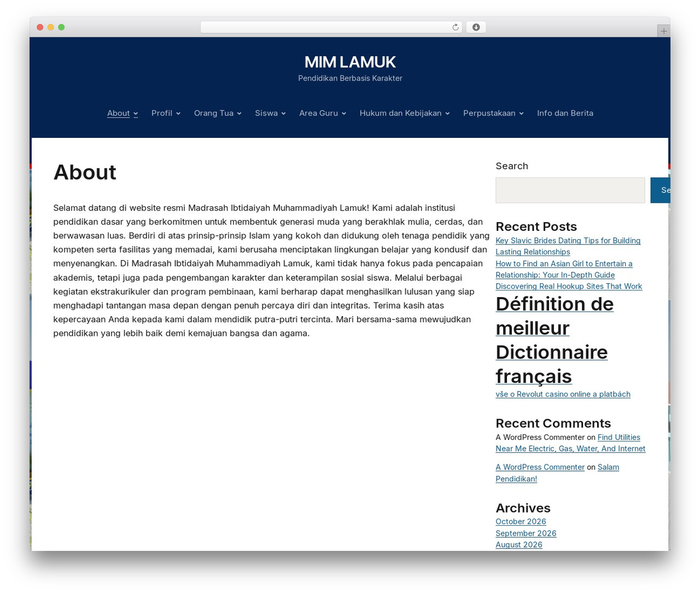Viewport: 700px width, 593px height.
Task: Open the browser downloads icon
Action: click(476, 27)
